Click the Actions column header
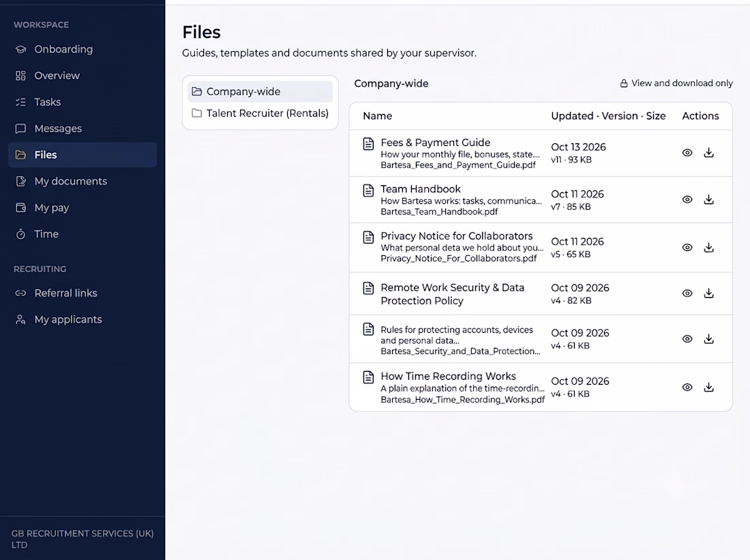Screen dimensions: 750x560 pyautogui.click(x=700, y=116)
